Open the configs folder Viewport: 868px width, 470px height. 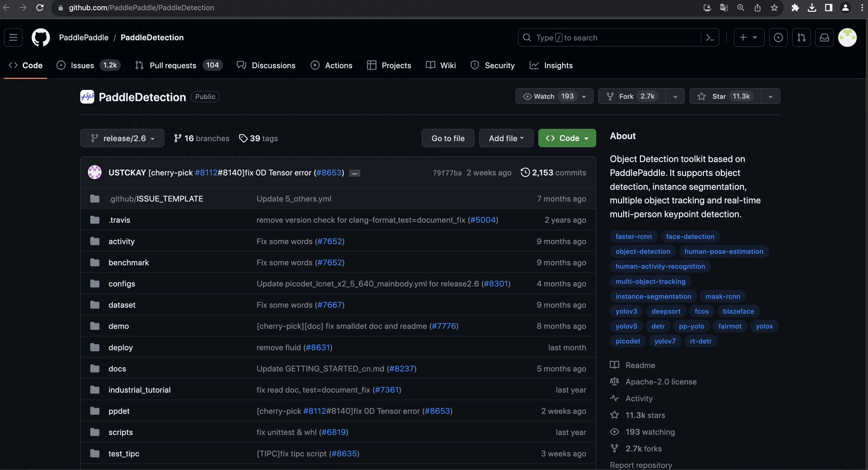(122, 284)
